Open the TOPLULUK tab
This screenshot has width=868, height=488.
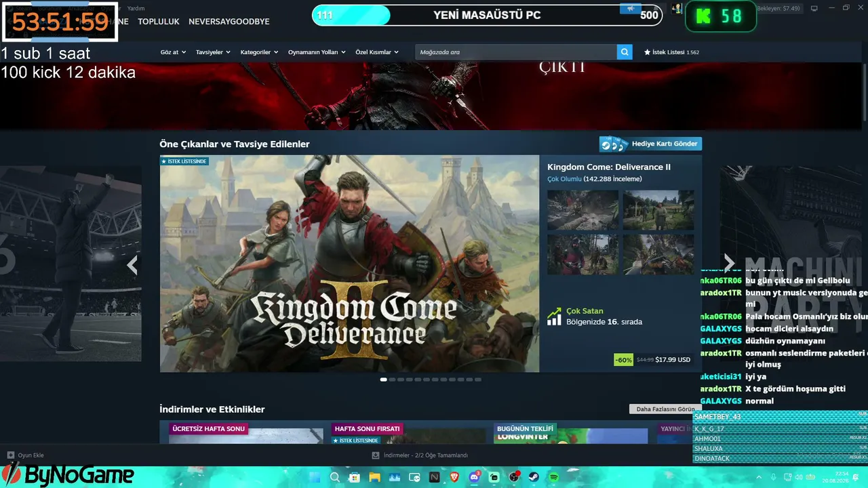pyautogui.click(x=159, y=22)
